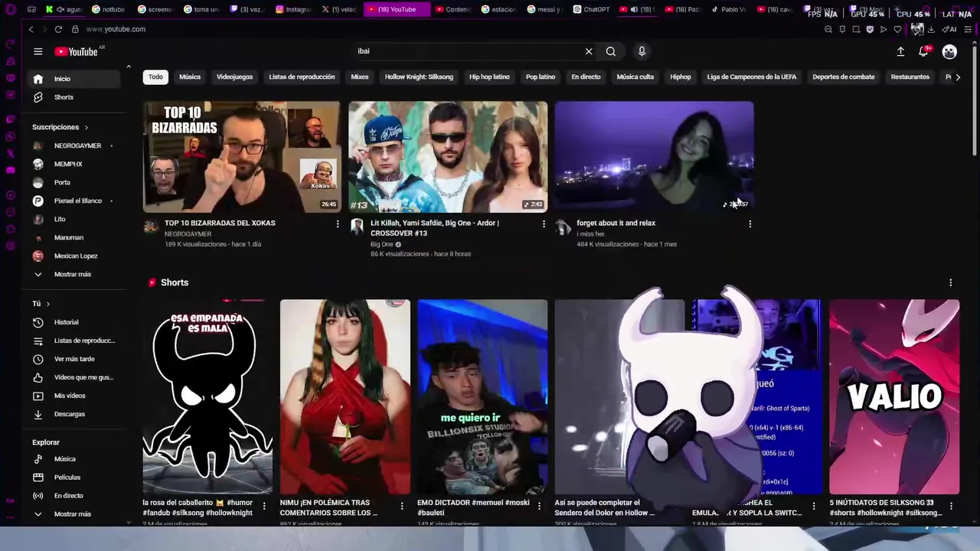This screenshot has width=980, height=551.
Task: Start voice search with the microphone icon
Action: [642, 51]
